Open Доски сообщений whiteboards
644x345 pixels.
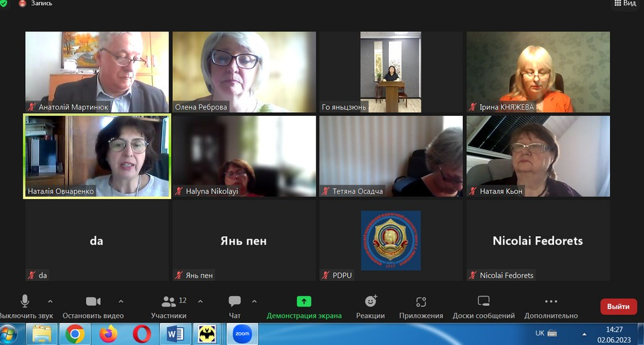484,307
